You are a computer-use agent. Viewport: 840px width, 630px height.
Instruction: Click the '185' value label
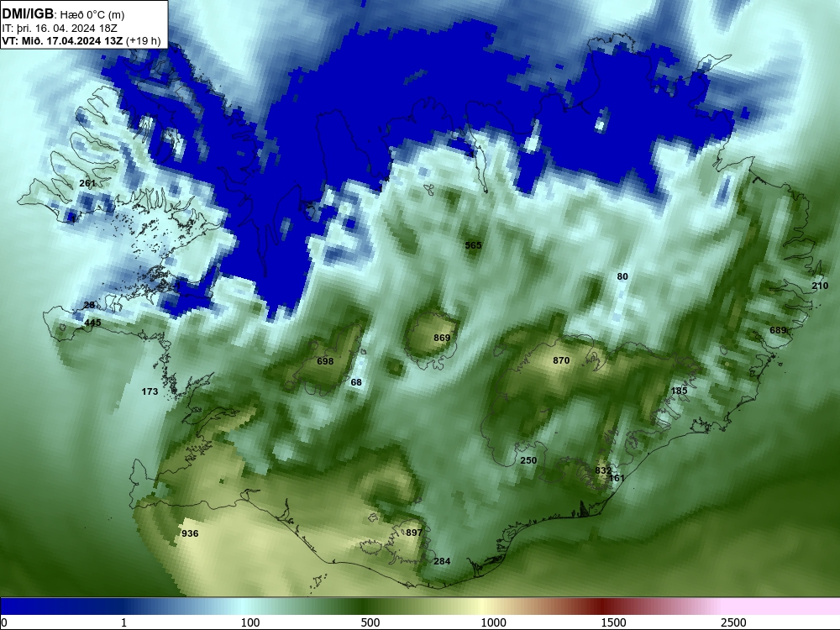(x=679, y=391)
